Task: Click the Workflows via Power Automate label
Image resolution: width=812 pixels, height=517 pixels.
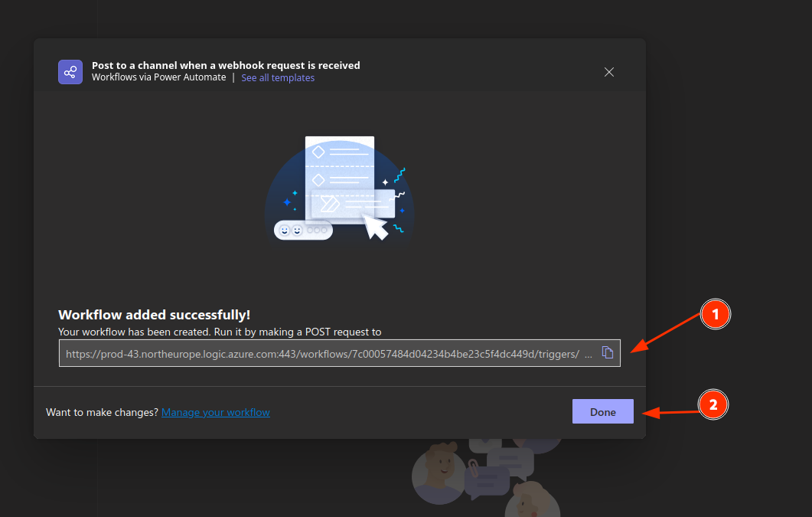Action: coord(158,78)
